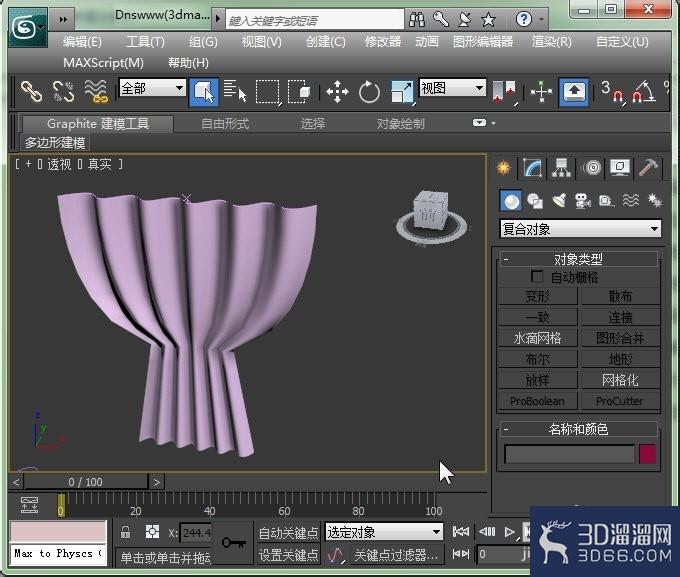This screenshot has width=680, height=577.
Task: Open the 复合对象 category dropdown
Action: coord(581,229)
